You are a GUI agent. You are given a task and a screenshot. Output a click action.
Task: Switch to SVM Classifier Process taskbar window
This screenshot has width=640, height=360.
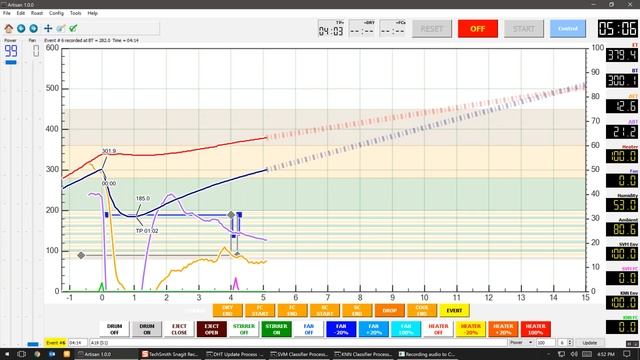[299, 354]
